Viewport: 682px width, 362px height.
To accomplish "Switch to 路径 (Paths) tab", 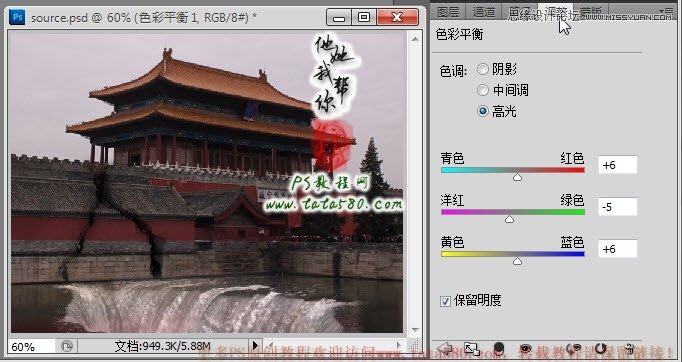I will point(520,11).
